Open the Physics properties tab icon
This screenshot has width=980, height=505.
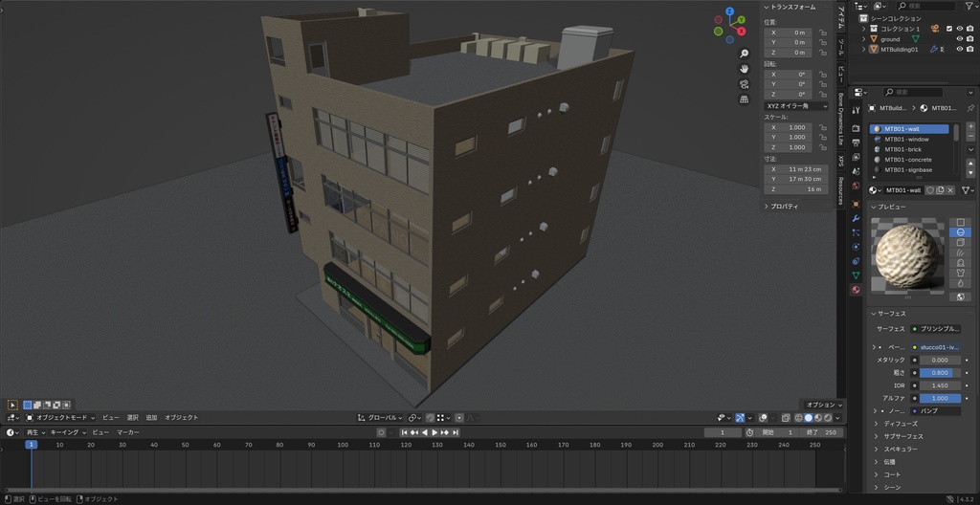point(856,247)
